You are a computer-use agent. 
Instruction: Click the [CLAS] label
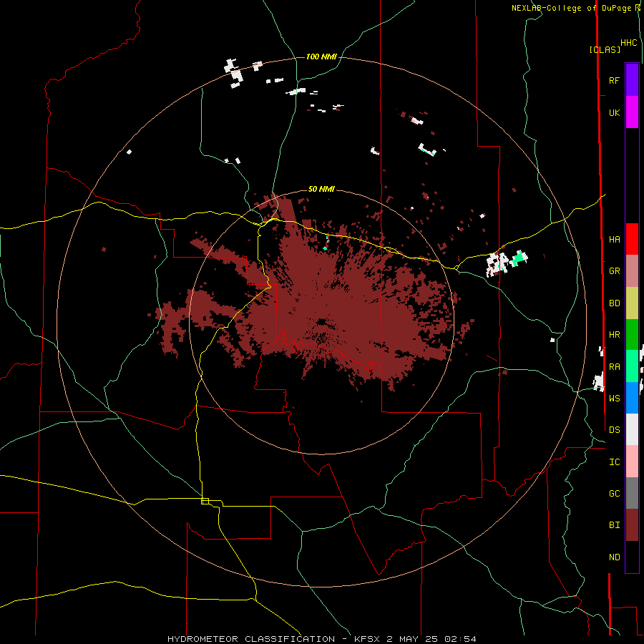(x=605, y=49)
